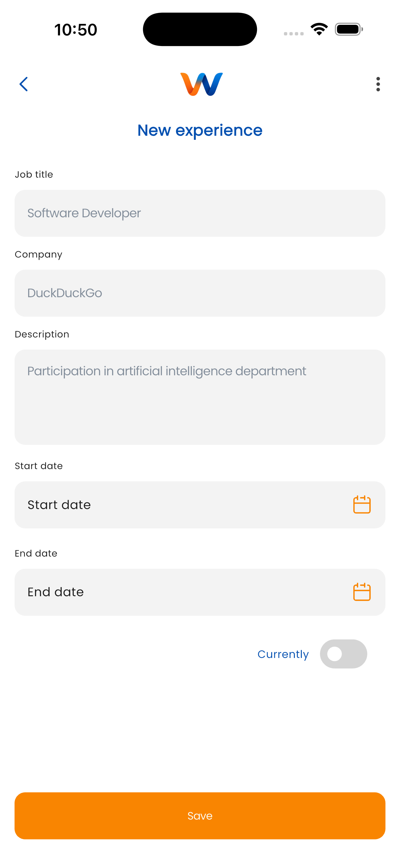400x868 pixels.
Task: Tap the 10:50 clock in status bar
Action: (x=76, y=30)
